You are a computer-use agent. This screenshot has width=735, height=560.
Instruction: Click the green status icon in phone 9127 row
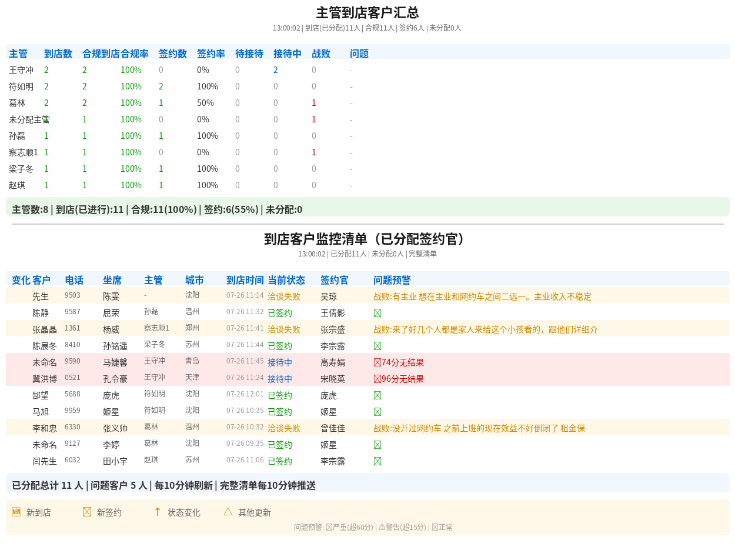pos(377,445)
